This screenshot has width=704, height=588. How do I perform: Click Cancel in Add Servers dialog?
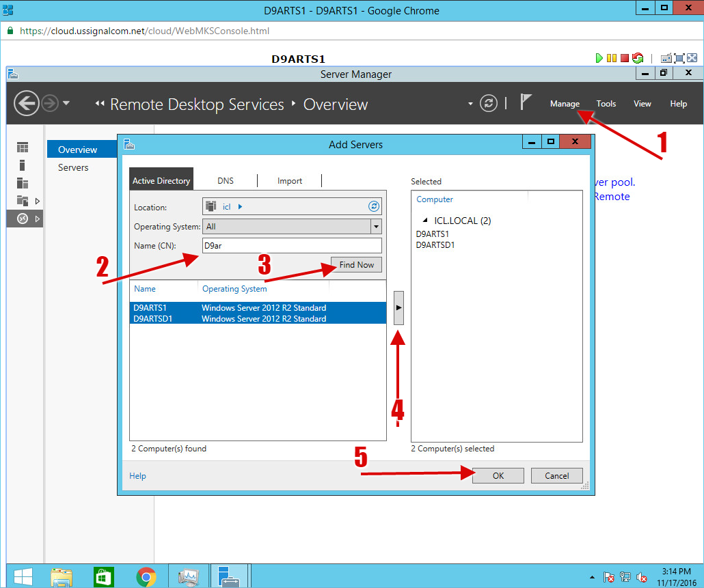pyautogui.click(x=557, y=475)
